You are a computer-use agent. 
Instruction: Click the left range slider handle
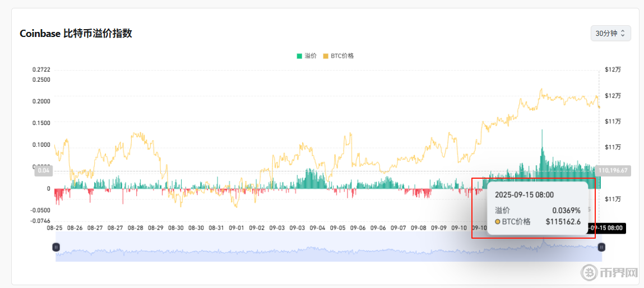click(56, 247)
